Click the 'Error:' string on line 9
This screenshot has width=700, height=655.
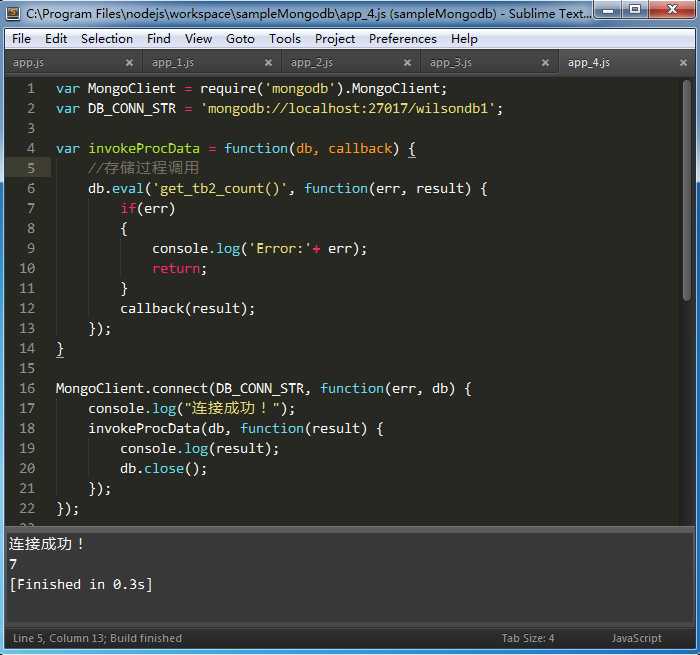click(279, 249)
